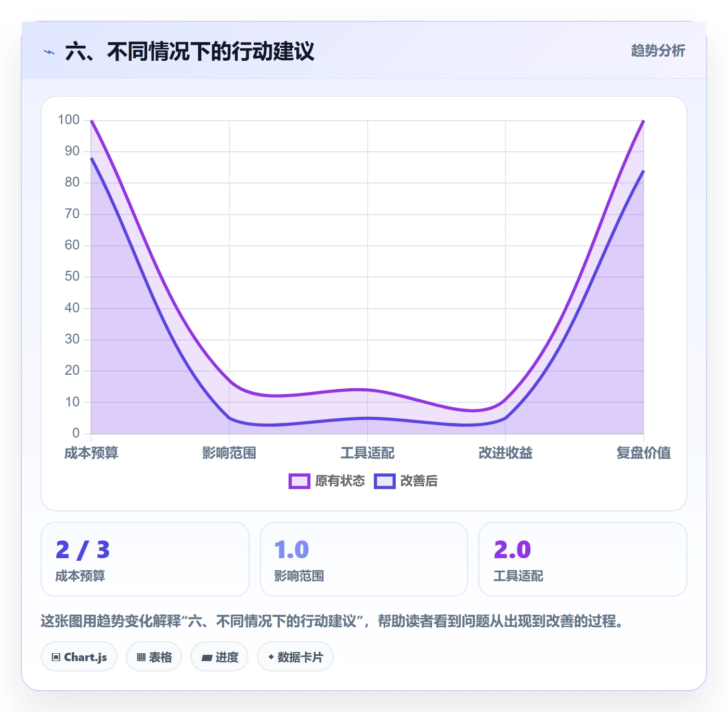Open the 2 / 3 成本预算 stat card
The width and height of the screenshot is (728, 712).
(145, 559)
